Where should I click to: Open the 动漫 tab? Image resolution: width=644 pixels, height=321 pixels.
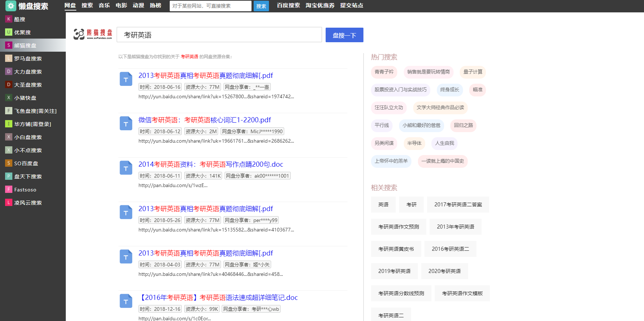(x=138, y=5)
